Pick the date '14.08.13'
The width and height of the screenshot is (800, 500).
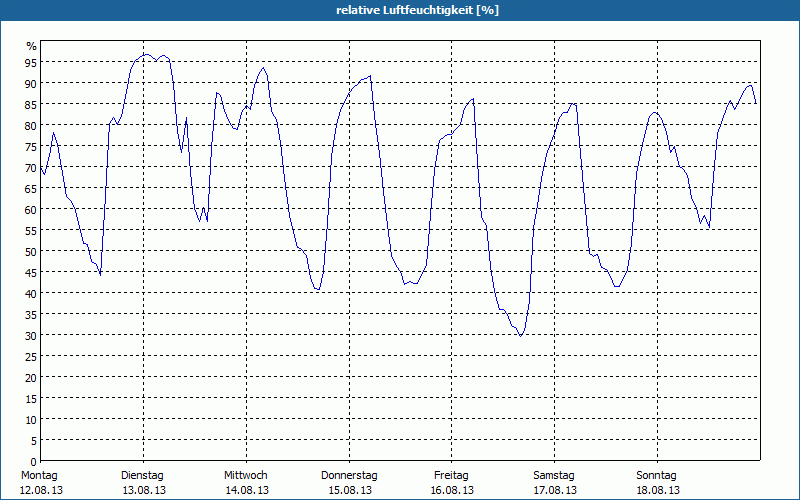tap(247, 490)
